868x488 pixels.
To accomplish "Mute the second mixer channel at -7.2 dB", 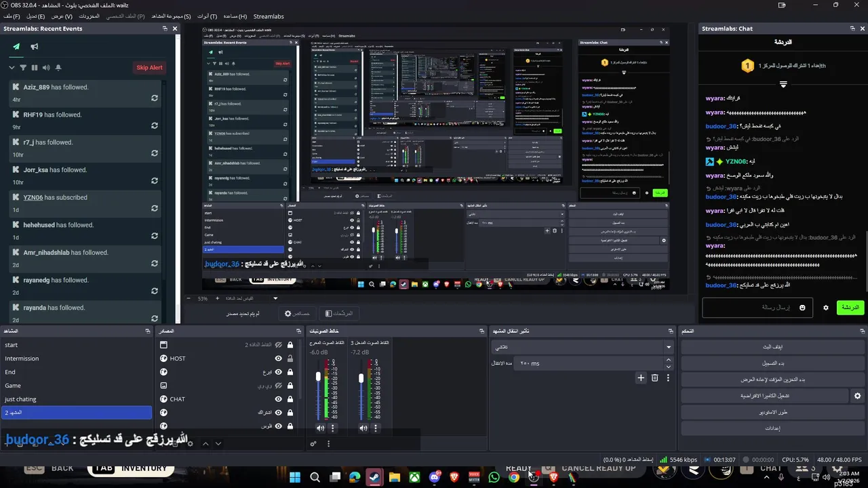I will pos(363,428).
